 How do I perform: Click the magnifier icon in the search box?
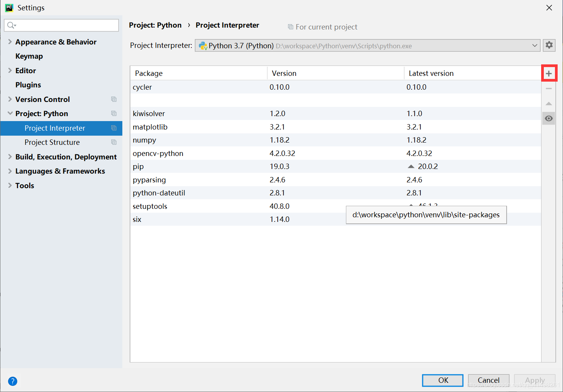click(x=11, y=25)
